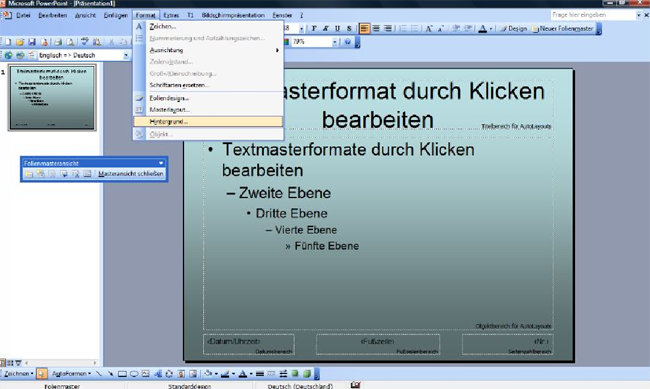Toggle align right
Viewport: 650px width, 389px height.
pyautogui.click(x=388, y=28)
